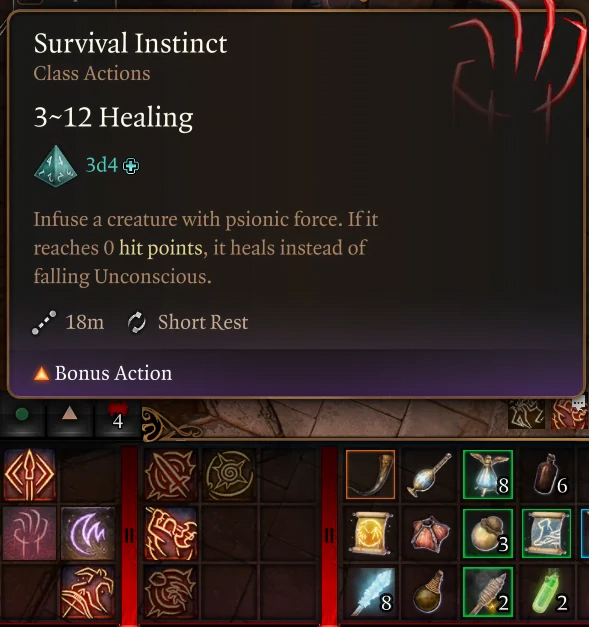Select the spiral sun ability icon
Viewport: 589px width, 627px height.
229,475
